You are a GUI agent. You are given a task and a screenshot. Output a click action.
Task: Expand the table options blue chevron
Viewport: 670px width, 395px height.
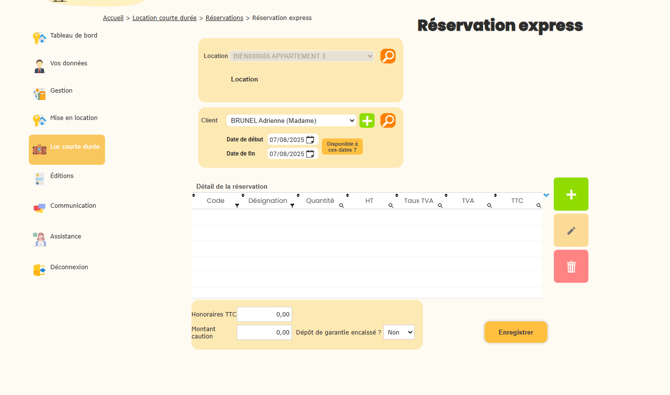pyautogui.click(x=546, y=195)
